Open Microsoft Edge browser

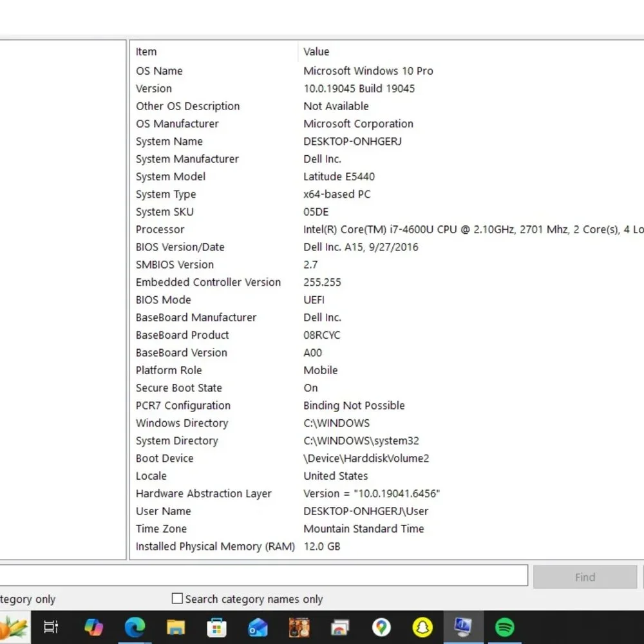point(135,627)
